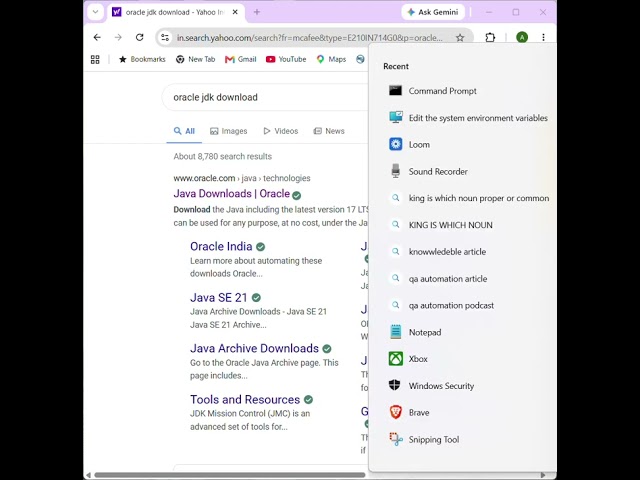View site information icon in address bar
640x480 pixels.
[165, 38]
